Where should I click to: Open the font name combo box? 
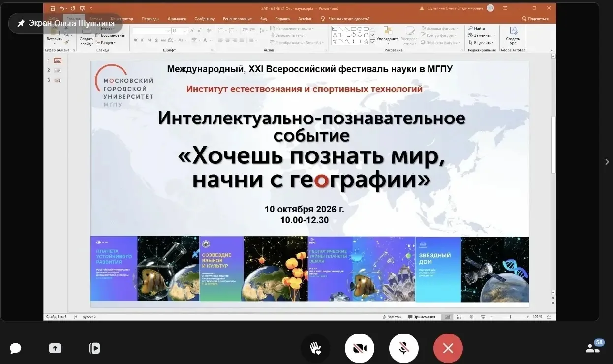151,30
